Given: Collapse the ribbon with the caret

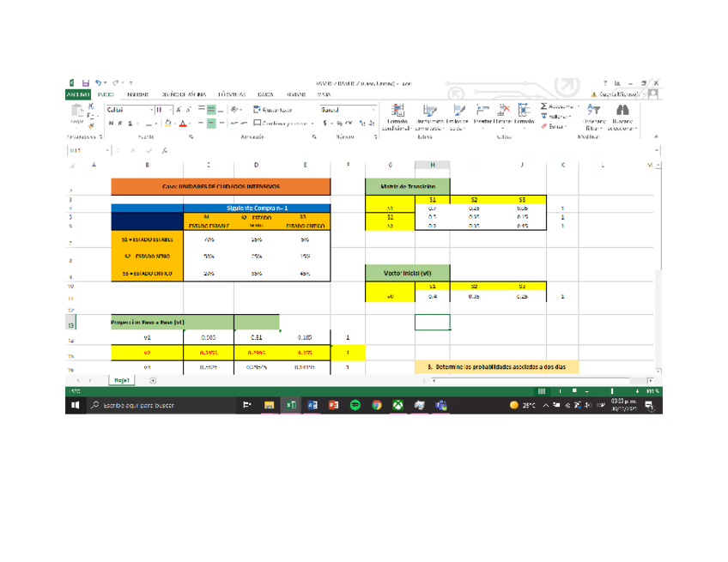Looking at the screenshot, I should 656,136.
